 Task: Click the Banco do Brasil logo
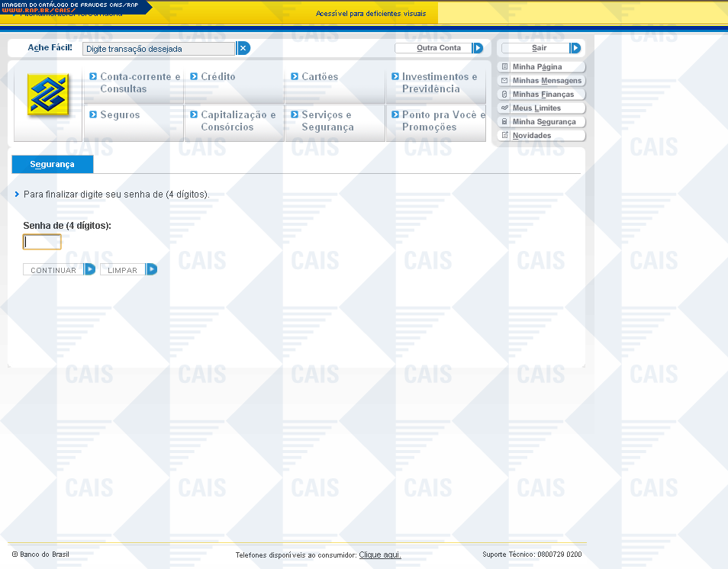[x=48, y=95]
